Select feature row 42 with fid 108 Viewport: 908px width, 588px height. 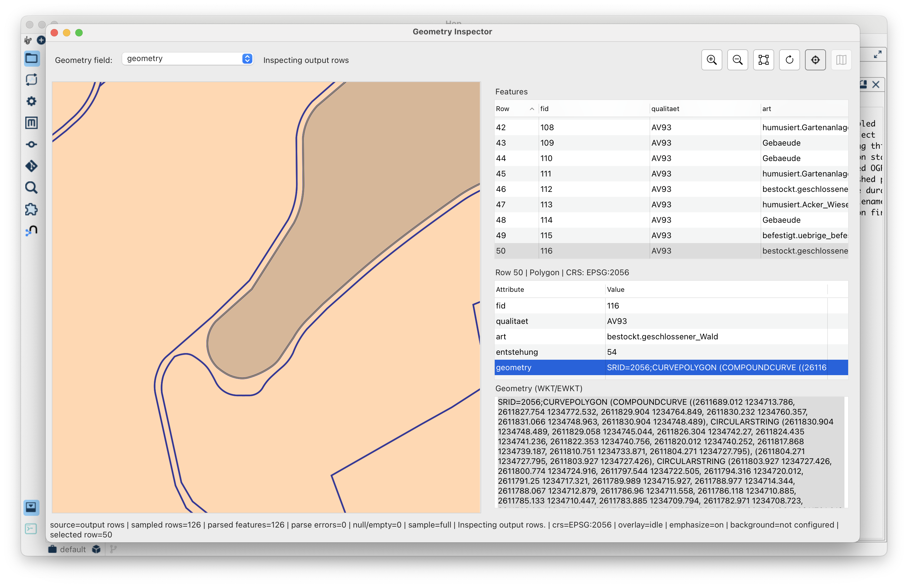(671, 127)
